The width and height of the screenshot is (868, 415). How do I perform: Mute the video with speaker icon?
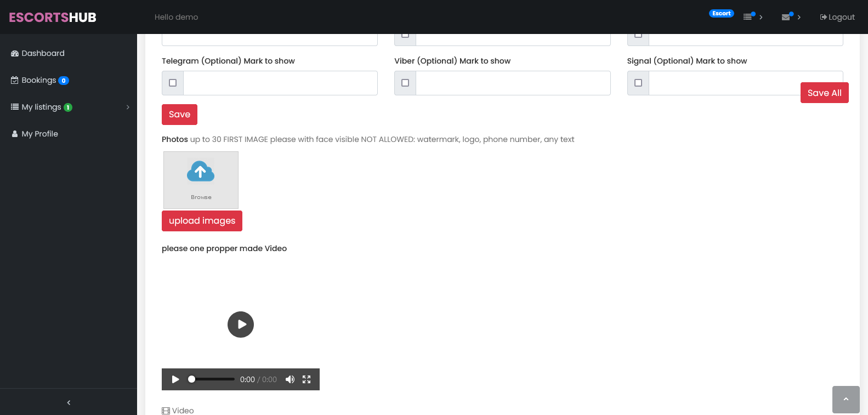click(290, 379)
